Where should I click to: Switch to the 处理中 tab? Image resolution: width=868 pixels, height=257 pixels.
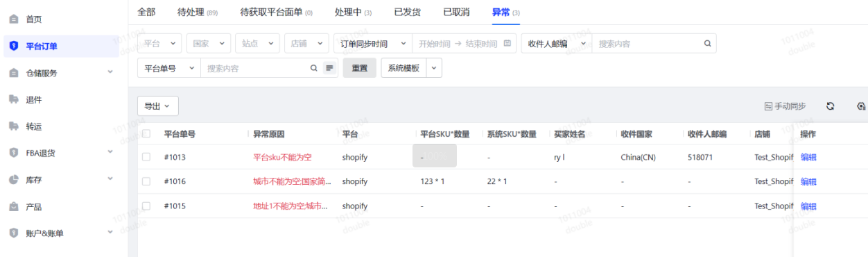(x=353, y=12)
